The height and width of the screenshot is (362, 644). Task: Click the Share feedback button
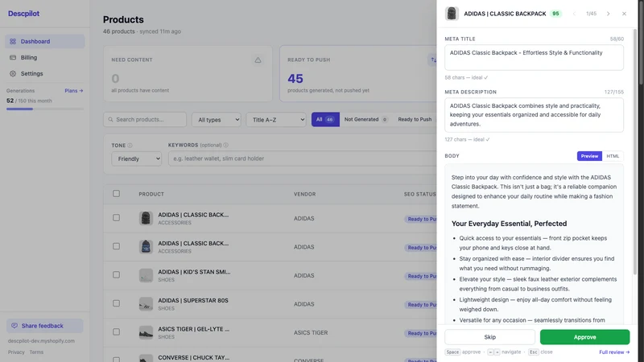[x=45, y=326]
